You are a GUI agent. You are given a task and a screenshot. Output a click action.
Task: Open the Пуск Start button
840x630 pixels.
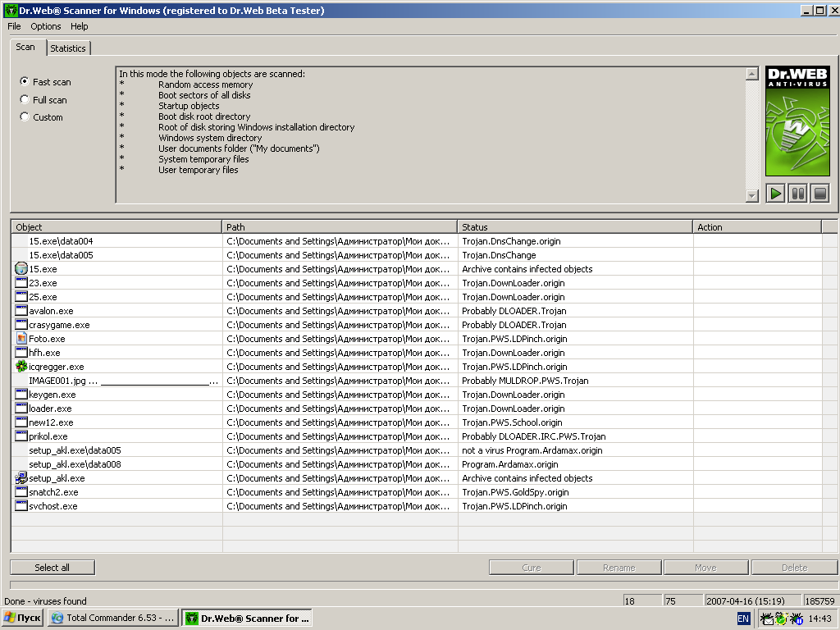[x=22, y=619]
